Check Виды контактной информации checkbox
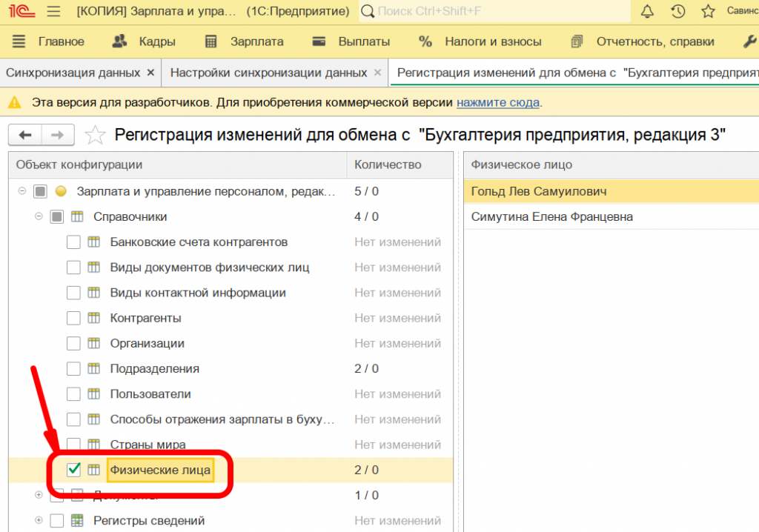This screenshot has width=759, height=532. coord(73,293)
